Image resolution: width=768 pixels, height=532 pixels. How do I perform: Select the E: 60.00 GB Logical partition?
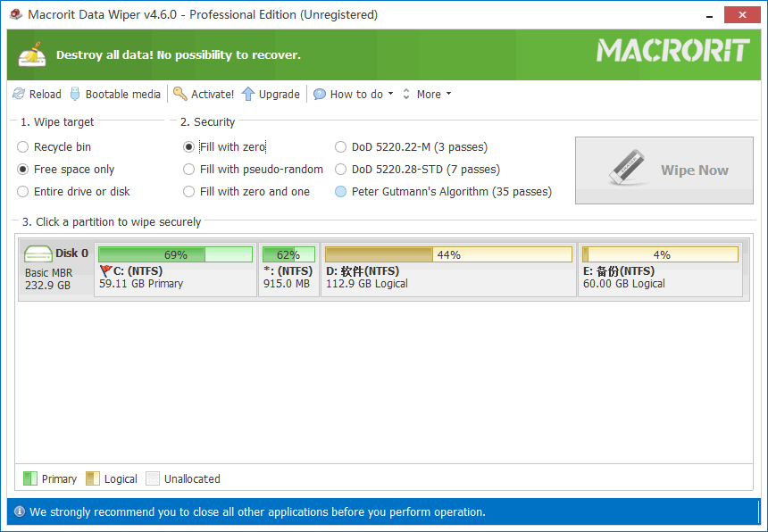click(x=660, y=270)
